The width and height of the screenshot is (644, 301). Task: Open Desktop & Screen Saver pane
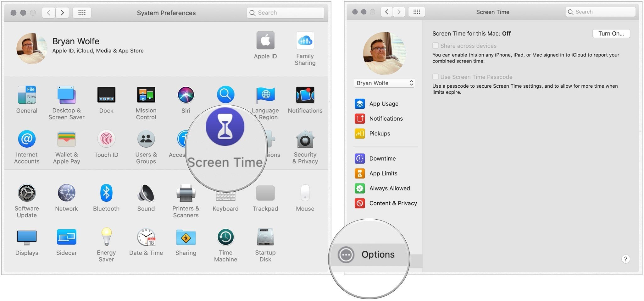66,103
